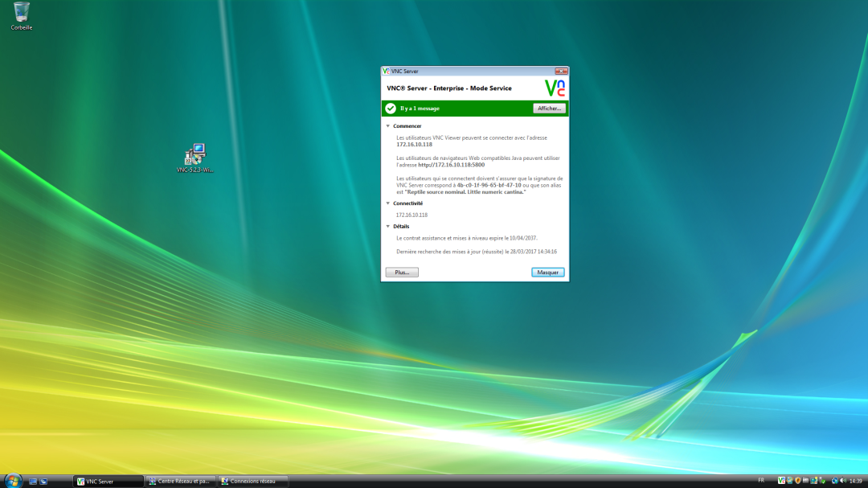
Task: Click the VNC Server tray icon
Action: click(x=781, y=481)
